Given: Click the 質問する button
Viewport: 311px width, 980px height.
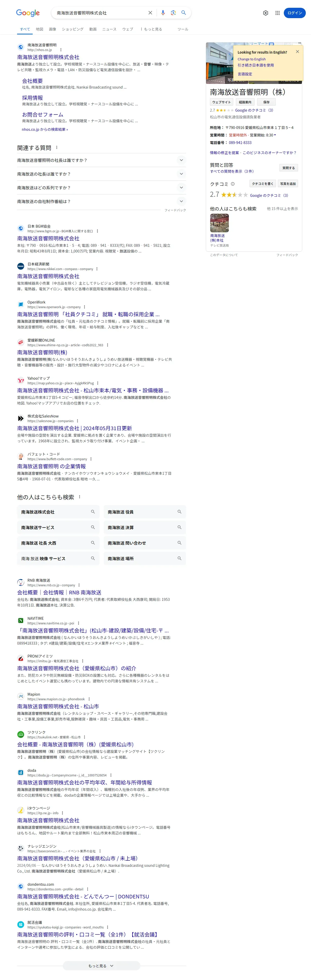Looking at the screenshot, I should pyautogui.click(x=288, y=168).
